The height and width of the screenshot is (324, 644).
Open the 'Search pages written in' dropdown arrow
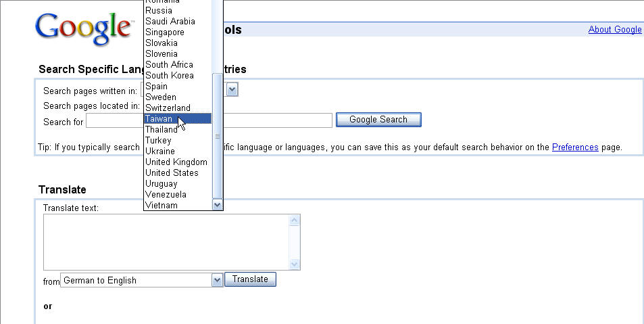point(232,90)
